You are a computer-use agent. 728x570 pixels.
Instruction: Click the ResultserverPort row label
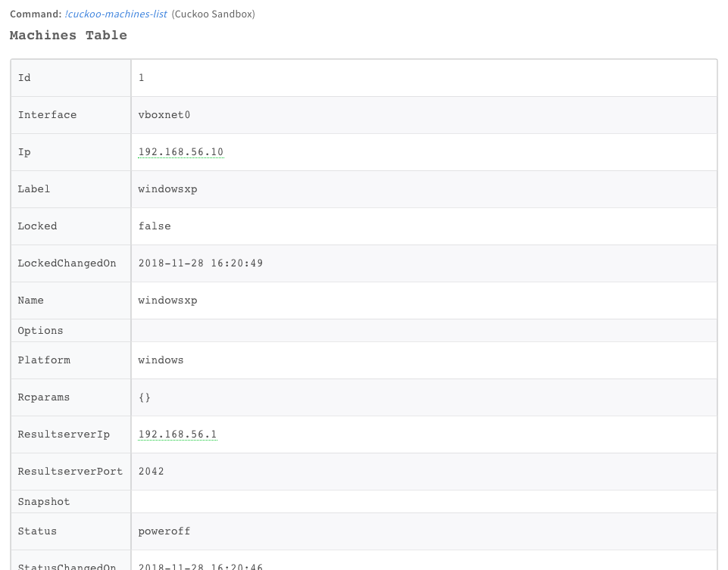tap(70, 472)
